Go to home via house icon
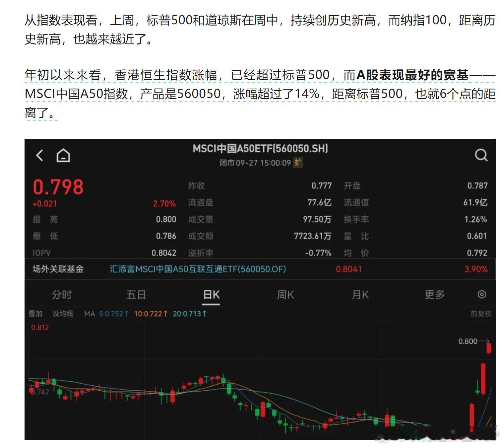The image size is (504, 448). tap(63, 155)
